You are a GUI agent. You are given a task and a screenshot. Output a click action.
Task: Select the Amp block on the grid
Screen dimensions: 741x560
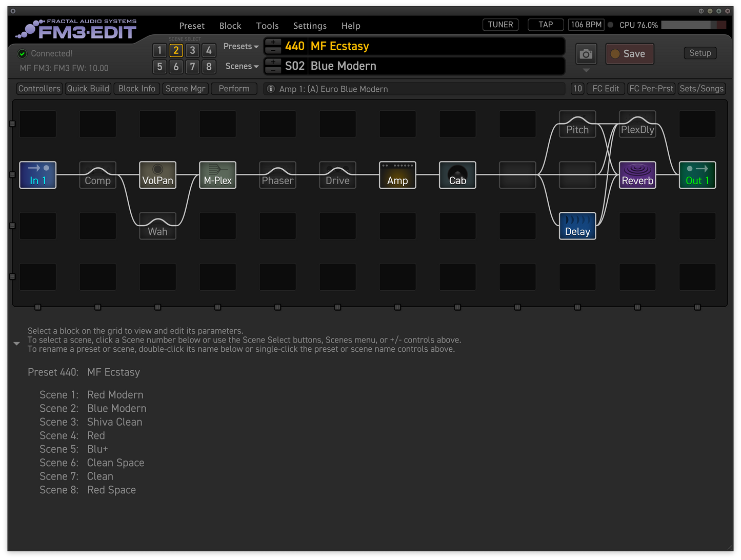click(x=397, y=175)
